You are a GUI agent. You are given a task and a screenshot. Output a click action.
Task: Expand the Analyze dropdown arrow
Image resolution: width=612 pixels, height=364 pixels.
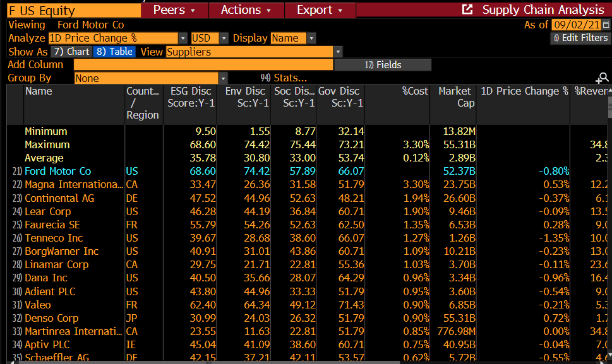point(183,38)
